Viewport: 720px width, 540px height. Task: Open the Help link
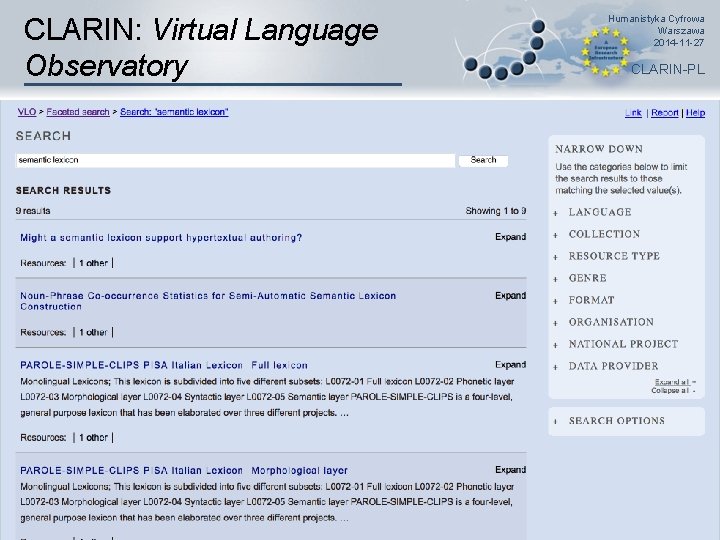(x=695, y=113)
